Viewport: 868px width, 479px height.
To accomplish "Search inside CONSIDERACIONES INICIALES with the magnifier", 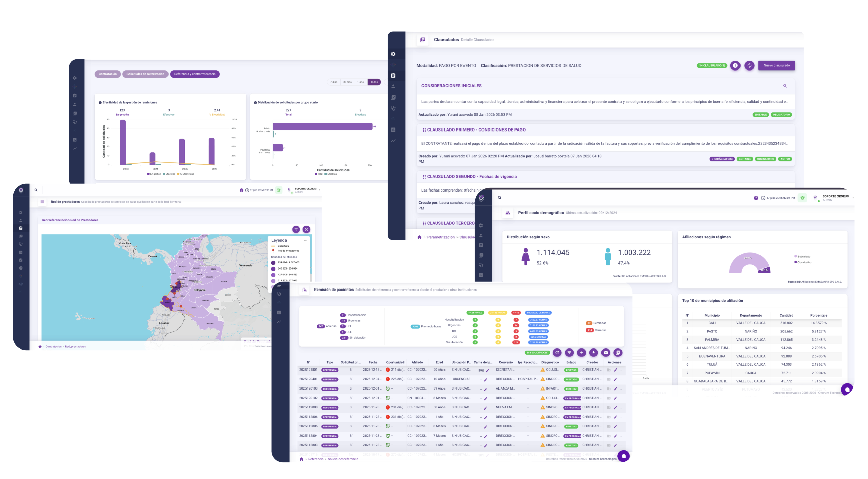I will [x=785, y=86].
